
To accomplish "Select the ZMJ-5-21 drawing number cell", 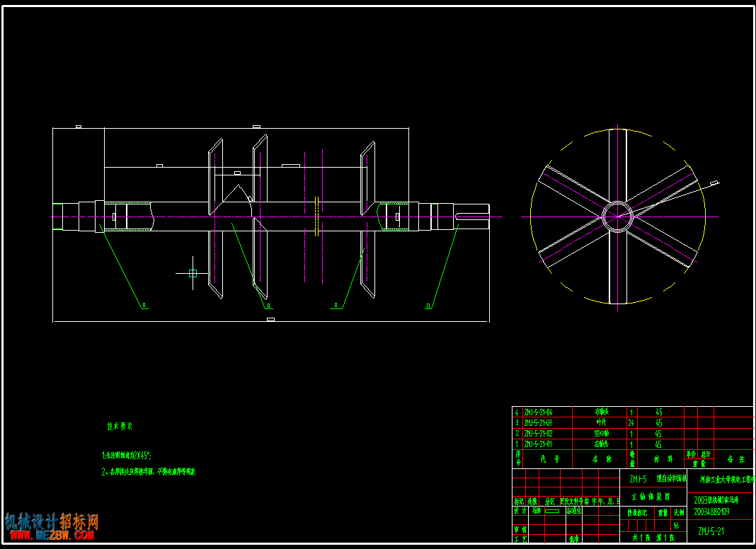I will [x=721, y=531].
